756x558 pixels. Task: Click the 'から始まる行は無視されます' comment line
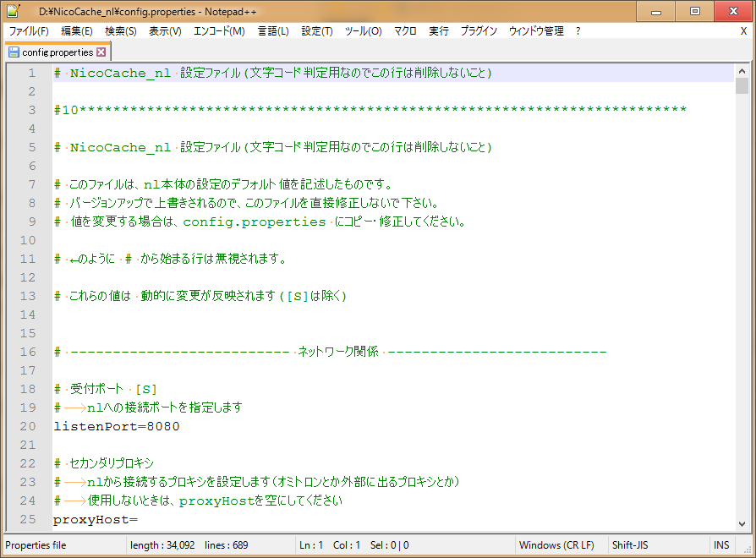(x=170, y=259)
